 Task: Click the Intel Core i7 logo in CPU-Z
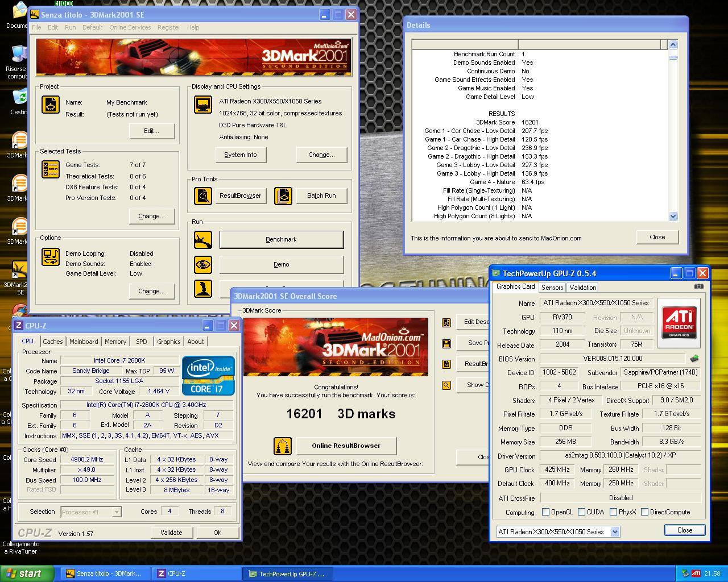tap(209, 375)
